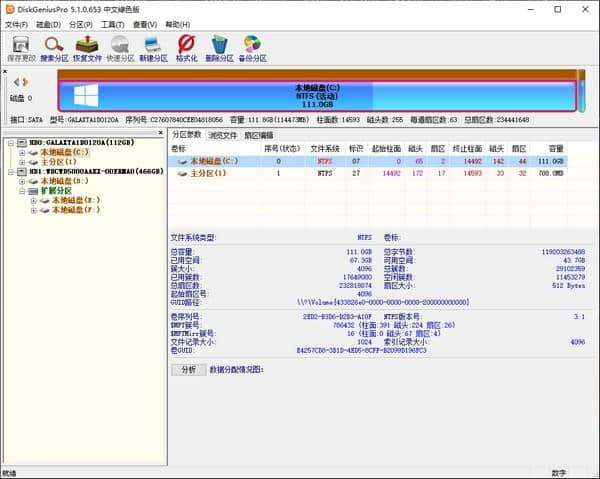The height and width of the screenshot is (479, 600).
Task: Switch to the 浏览文件 tab
Action: click(223, 134)
